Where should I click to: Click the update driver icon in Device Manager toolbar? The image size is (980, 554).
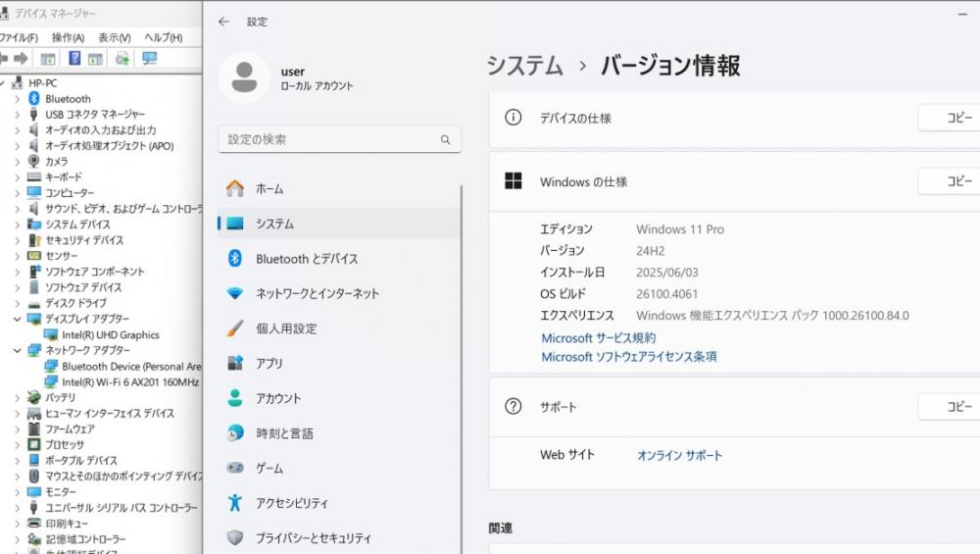pos(122,59)
